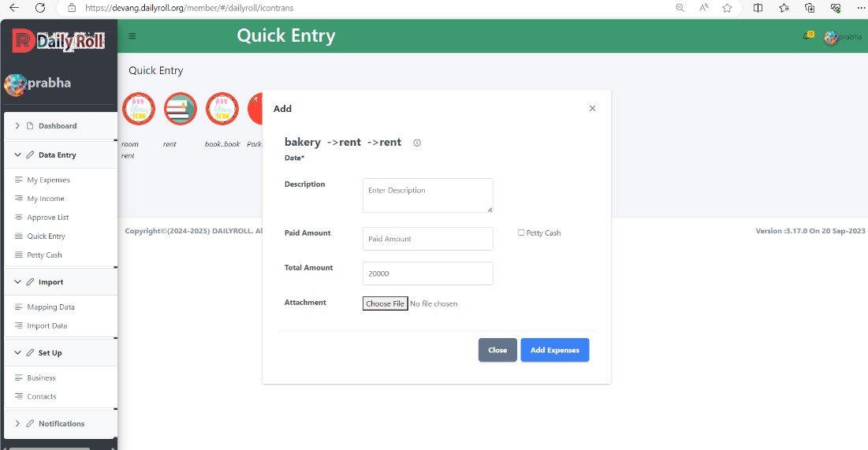Refresh the page in the browser toolbar

point(40,8)
